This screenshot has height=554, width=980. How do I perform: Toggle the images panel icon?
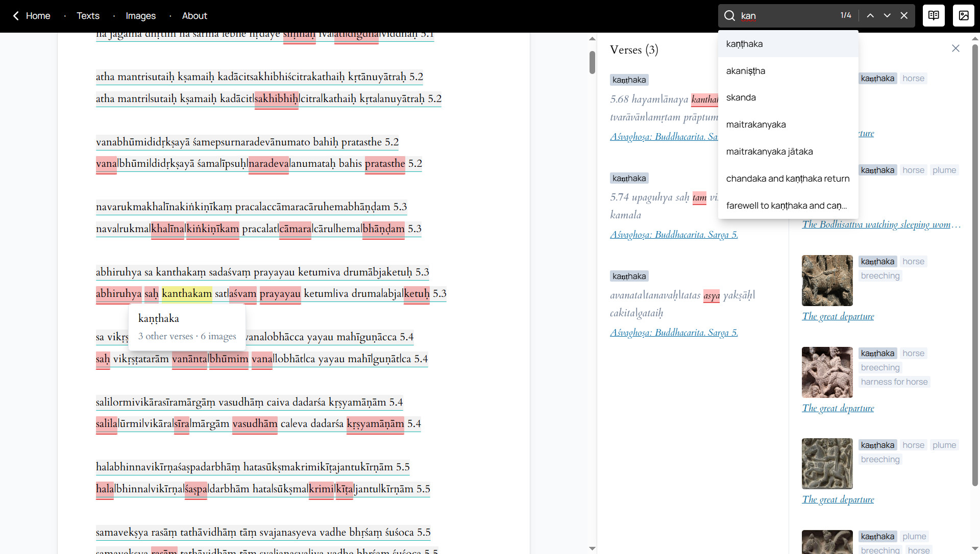tap(963, 16)
